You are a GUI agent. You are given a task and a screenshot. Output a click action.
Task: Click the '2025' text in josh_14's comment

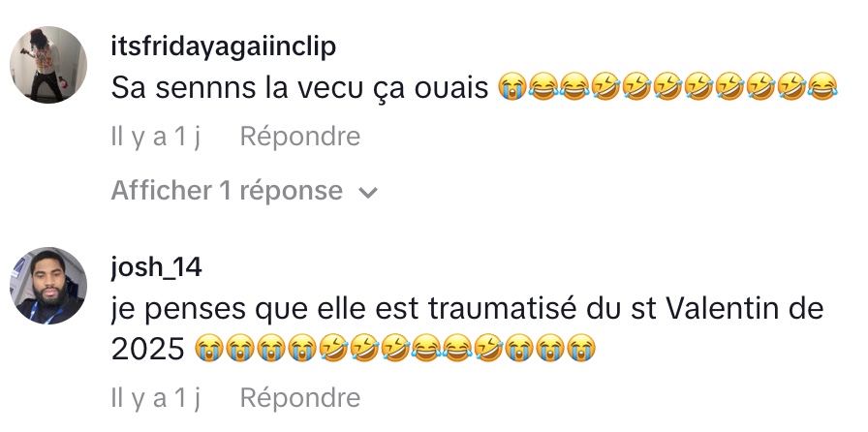[148, 349]
